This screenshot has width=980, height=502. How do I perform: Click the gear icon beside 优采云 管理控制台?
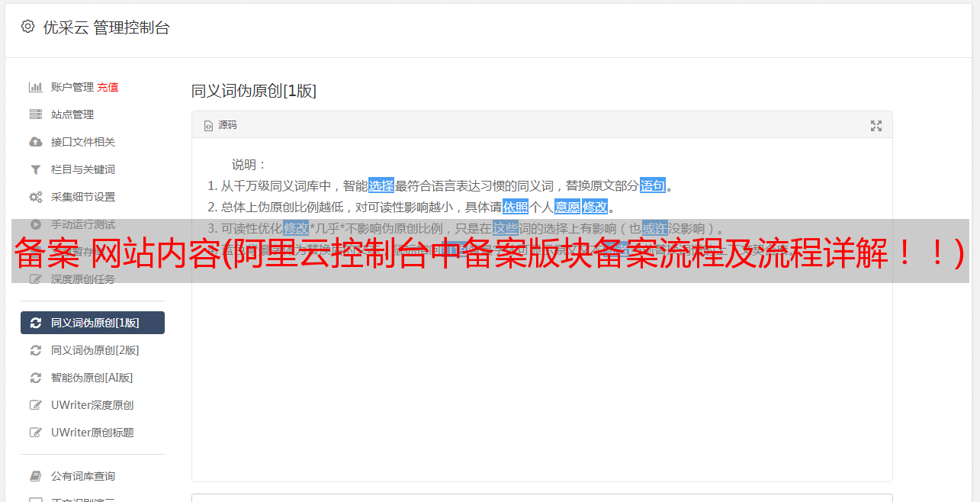pos(28,27)
